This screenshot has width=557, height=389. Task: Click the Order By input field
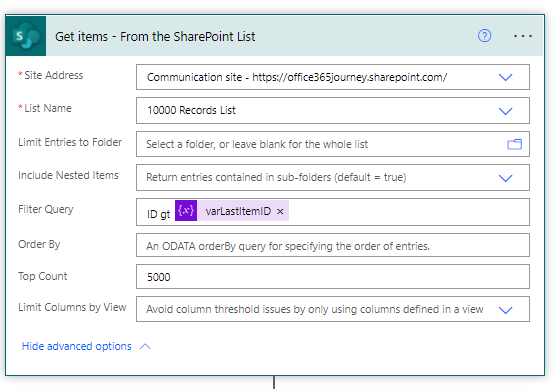pyautogui.click(x=332, y=245)
